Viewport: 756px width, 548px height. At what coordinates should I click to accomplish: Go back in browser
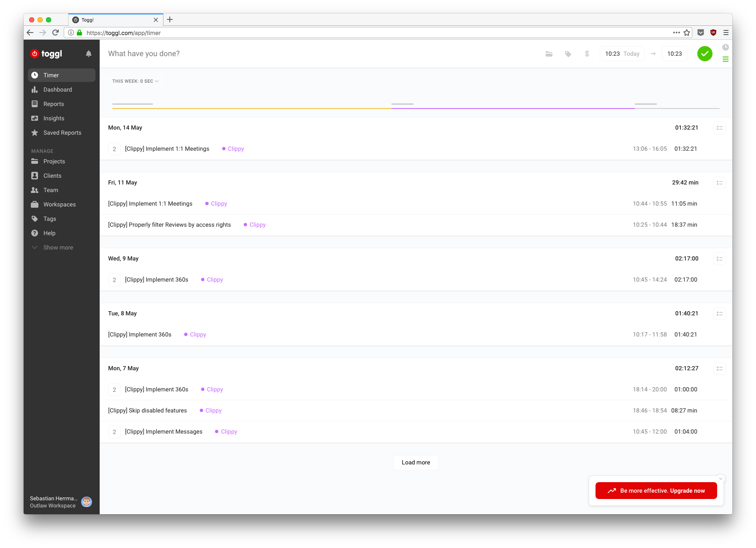coord(30,33)
